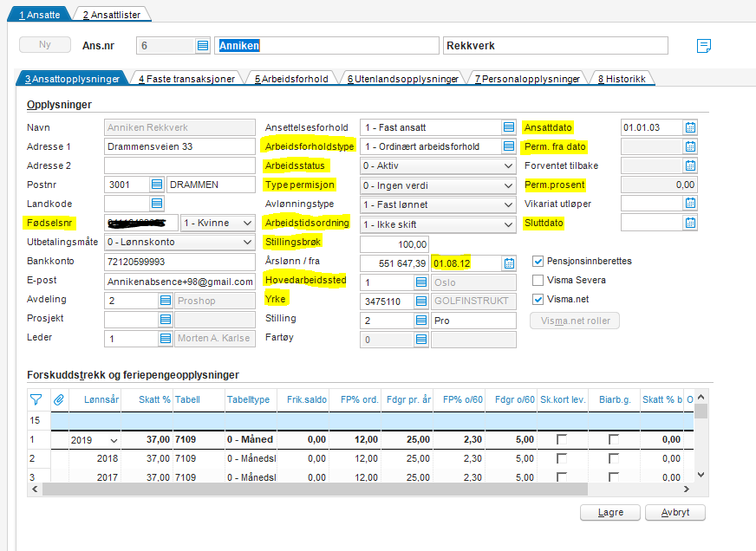756x551 pixels.
Task: Click the E-post input field
Action: (179, 281)
